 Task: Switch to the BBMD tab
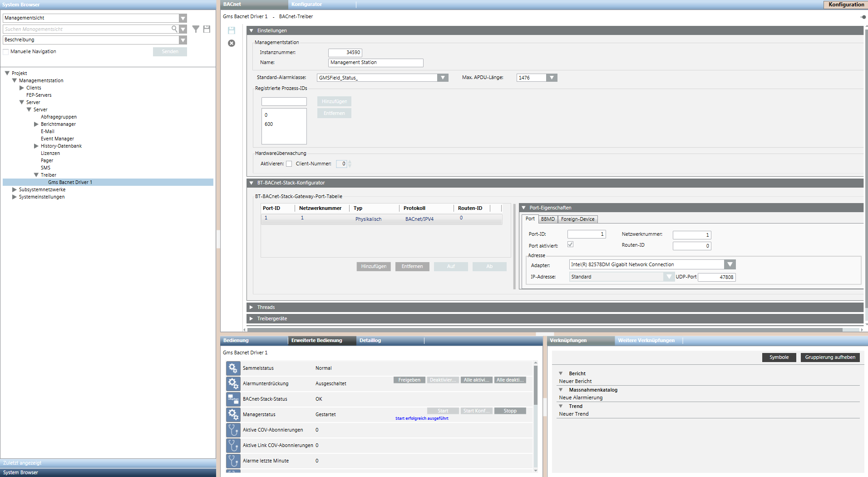[547, 219]
